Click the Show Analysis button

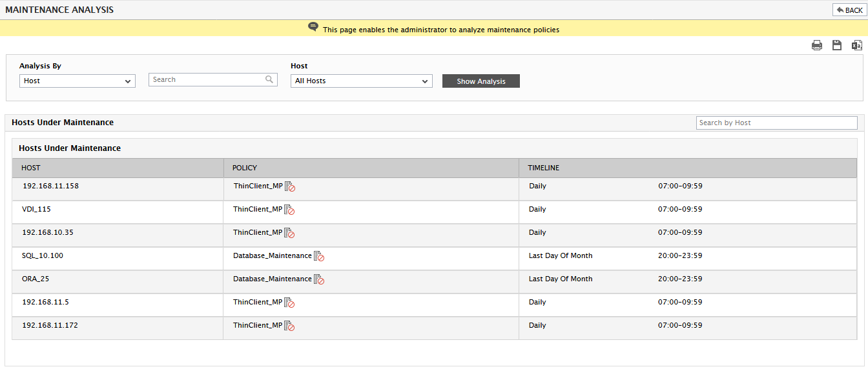coord(481,81)
